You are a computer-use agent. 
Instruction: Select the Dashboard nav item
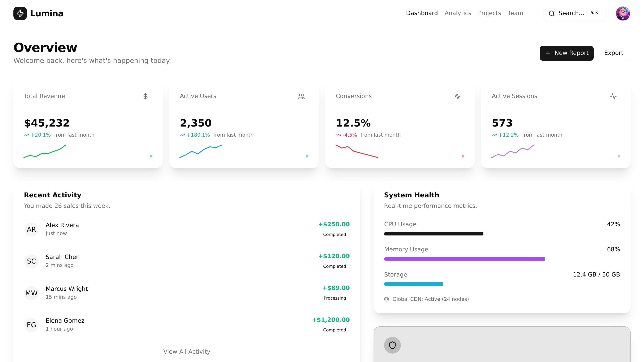(422, 13)
